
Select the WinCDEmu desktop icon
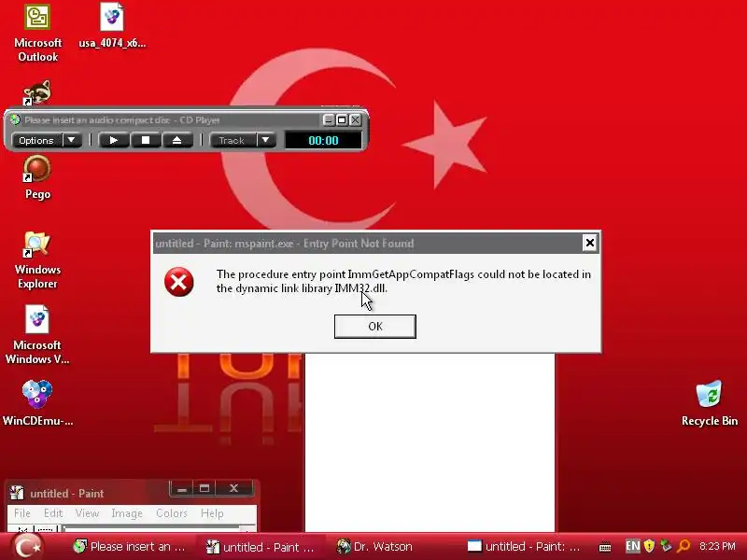[x=37, y=403]
